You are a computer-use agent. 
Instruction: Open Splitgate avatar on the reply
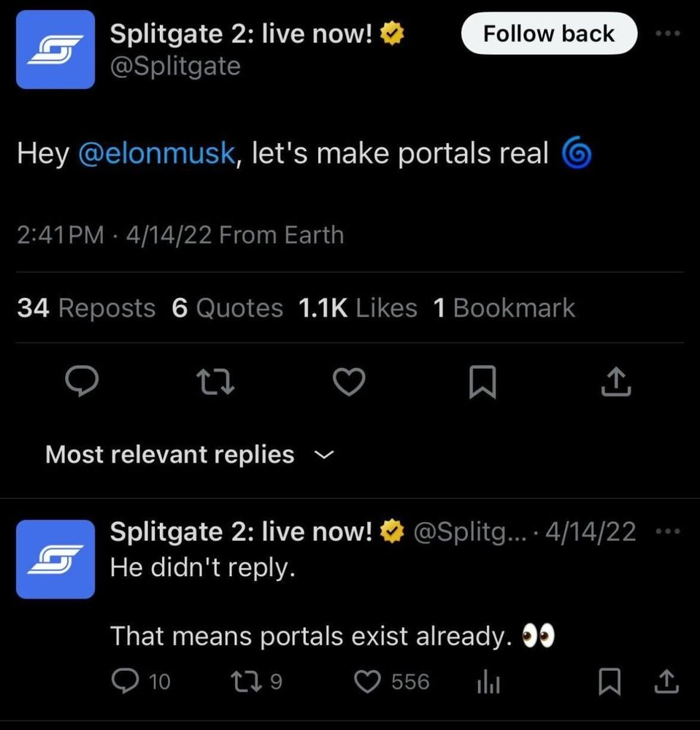click(55, 559)
